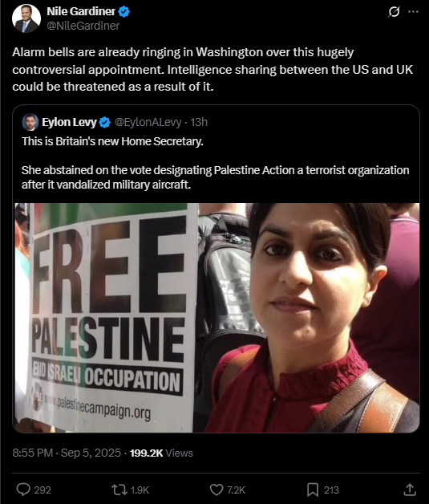429x504 pixels.
Task: Open Eylon Levy's name in quoted post
Action: 69,122
